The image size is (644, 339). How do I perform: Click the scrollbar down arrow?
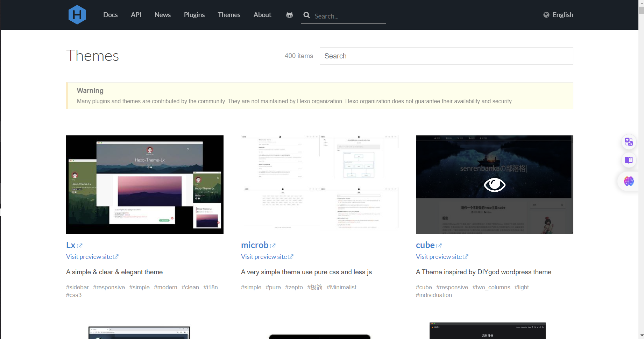coord(641,336)
